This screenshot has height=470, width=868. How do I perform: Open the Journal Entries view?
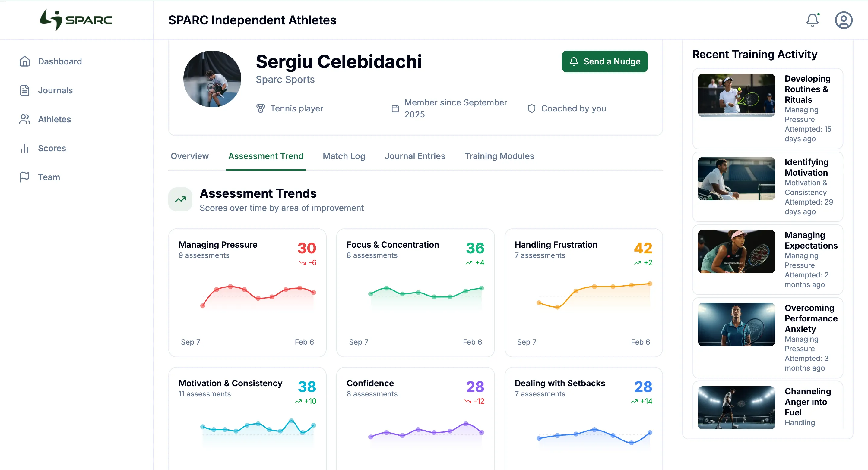415,156
